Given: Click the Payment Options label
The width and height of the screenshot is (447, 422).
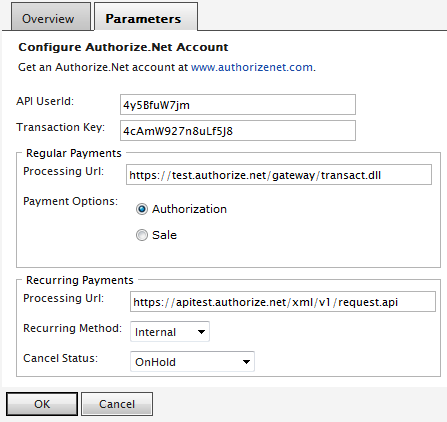Looking at the screenshot, I should [x=70, y=201].
